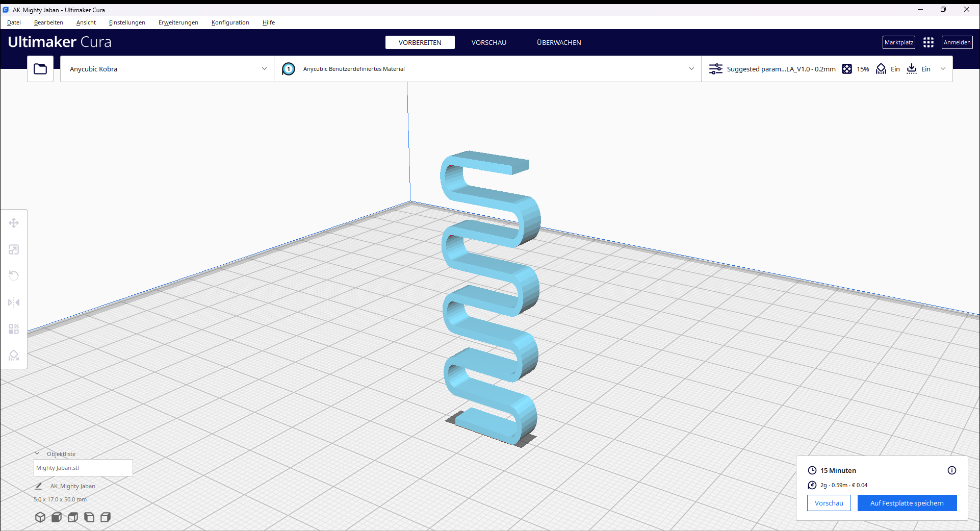Viewport: 980px width, 531px height.
Task: Select the Rotate tool
Action: coord(14,275)
